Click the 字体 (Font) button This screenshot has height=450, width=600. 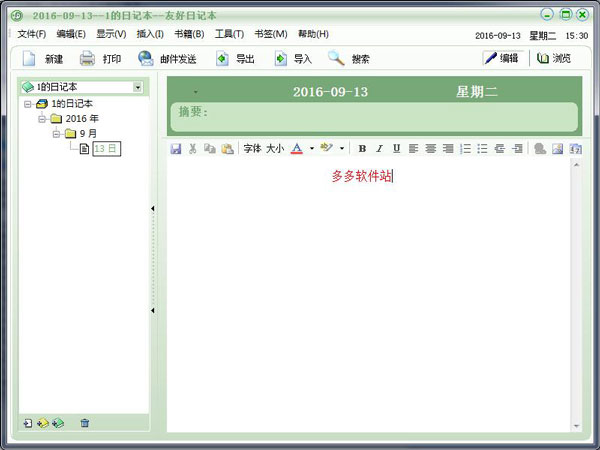pos(252,148)
